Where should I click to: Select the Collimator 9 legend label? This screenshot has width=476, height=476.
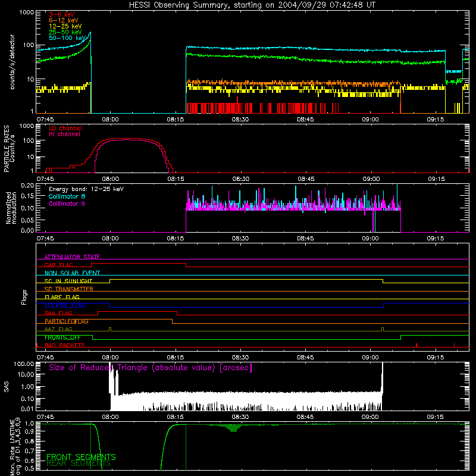[x=67, y=203]
